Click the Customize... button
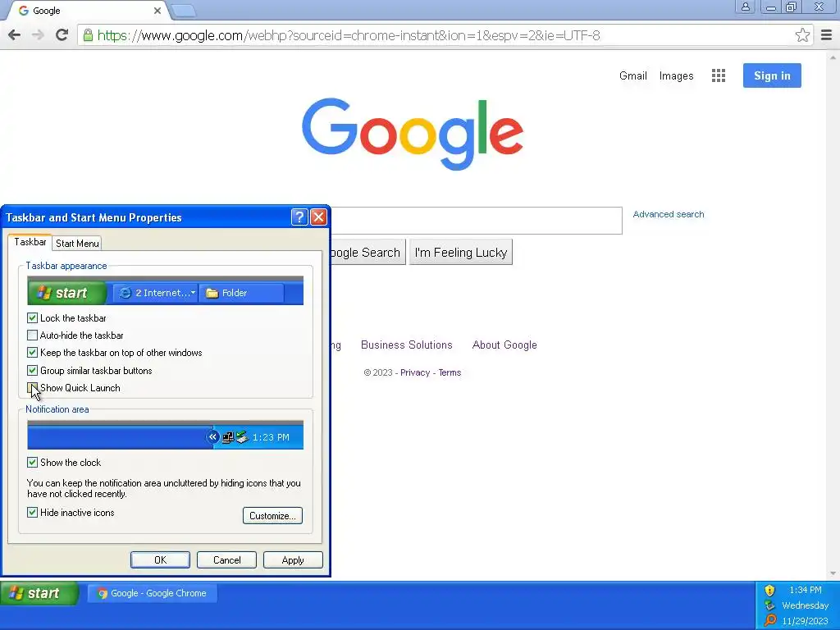This screenshot has height=630, width=840. pos(272,515)
